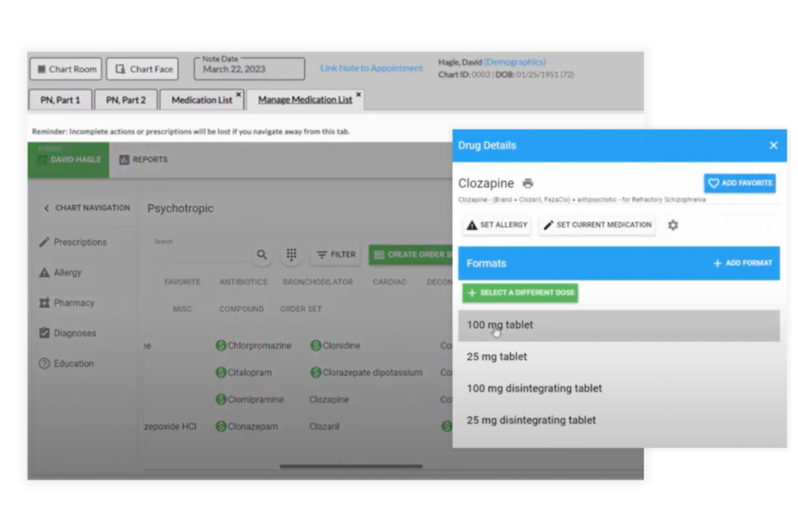The image size is (798, 532).
Task: Click the heart icon on Add Favorite
Action: [x=714, y=183]
